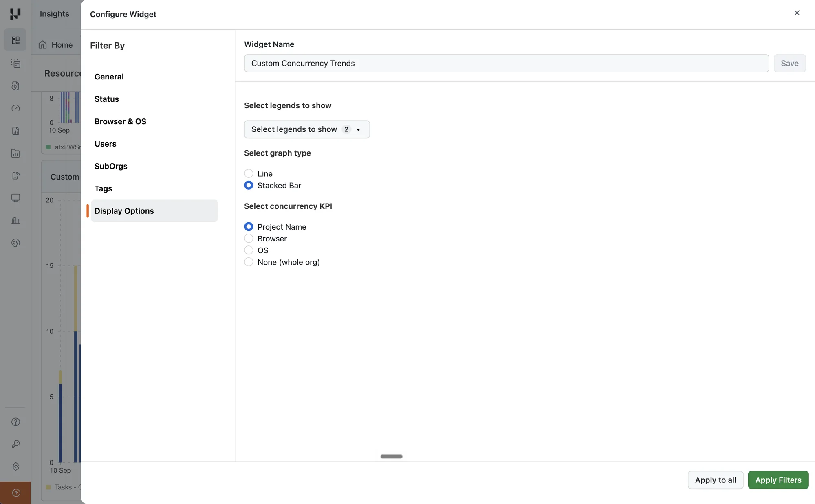Click the Home house icon
Screen dimensions: 815x504
[x=43, y=45]
